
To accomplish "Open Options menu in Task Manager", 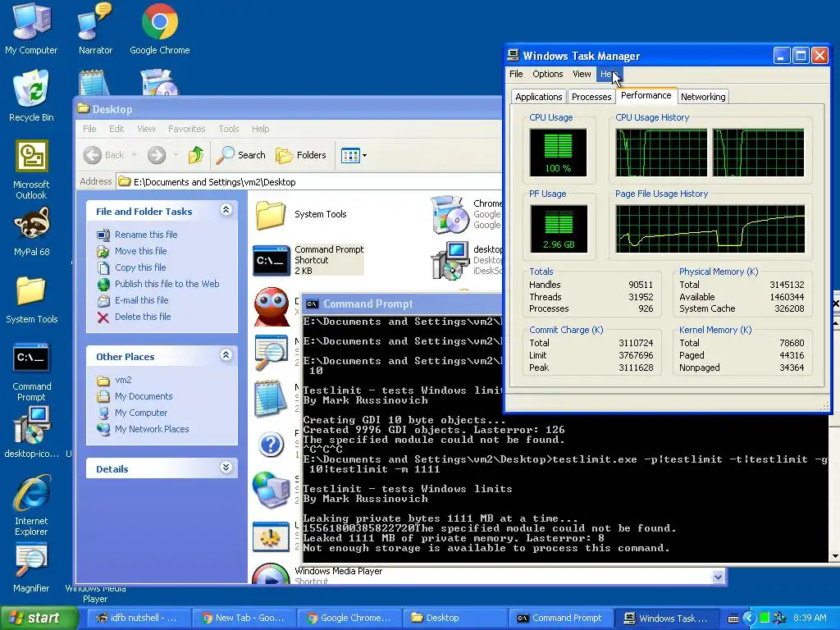I will coord(547,74).
